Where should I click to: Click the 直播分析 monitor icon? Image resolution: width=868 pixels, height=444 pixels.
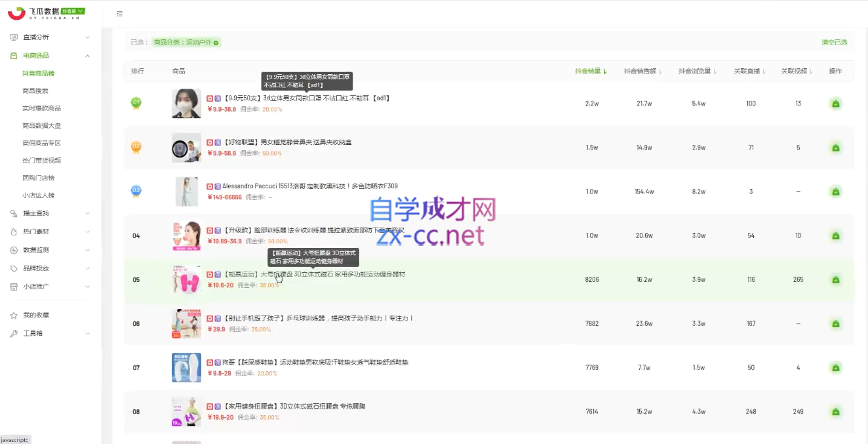tap(14, 37)
